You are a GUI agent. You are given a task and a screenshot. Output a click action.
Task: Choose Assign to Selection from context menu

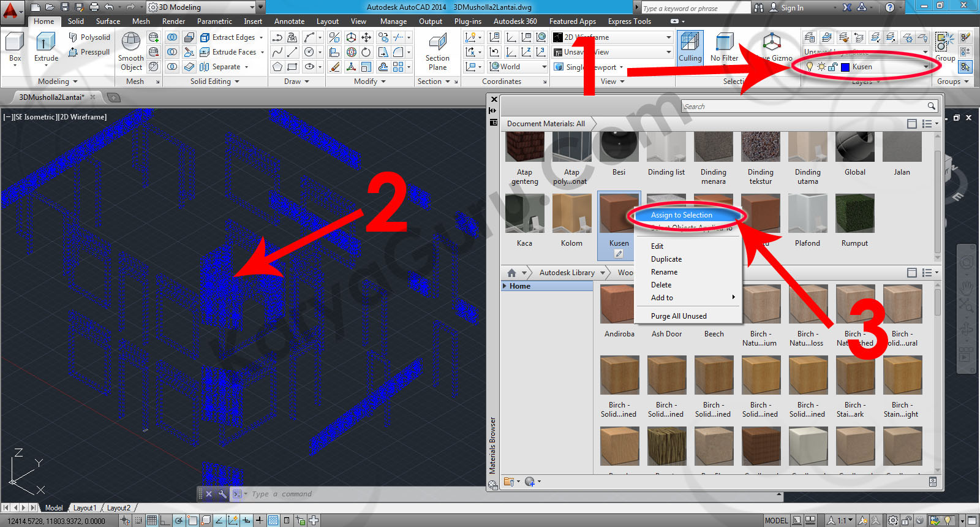coord(682,215)
